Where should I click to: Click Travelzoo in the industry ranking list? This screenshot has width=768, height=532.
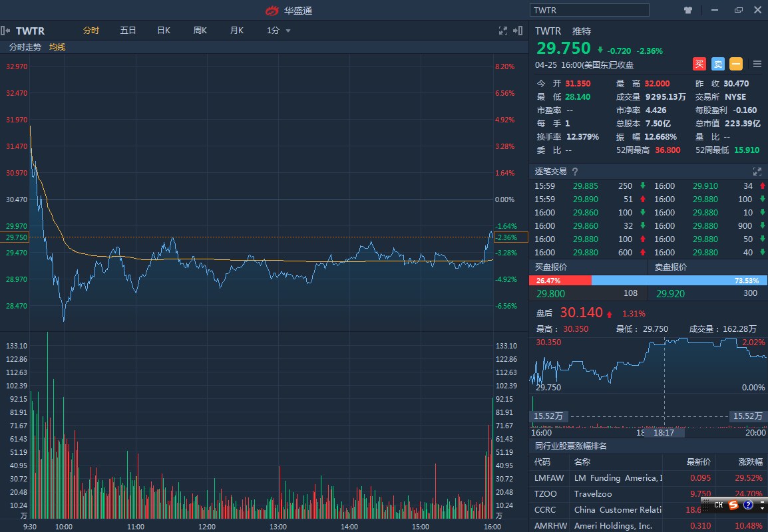(x=593, y=493)
